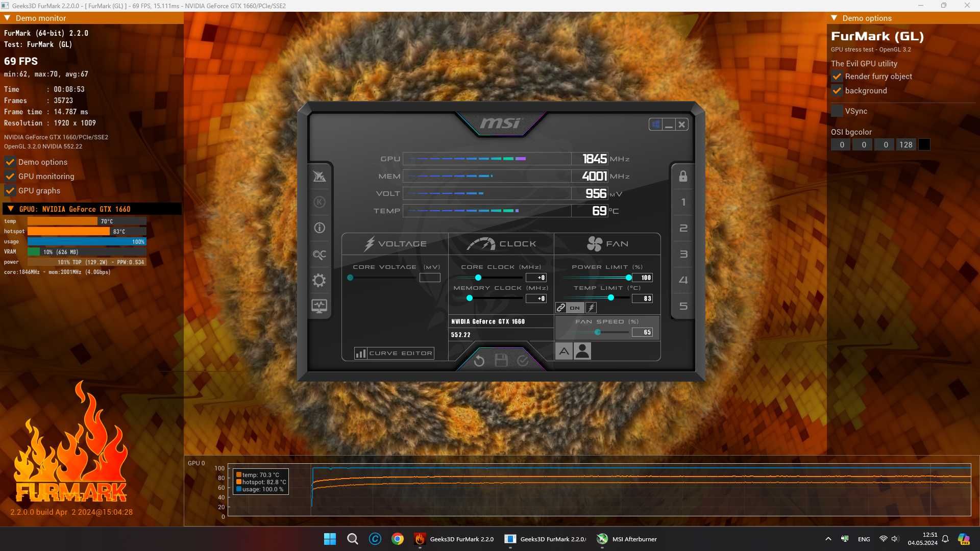Adjust the core voltage slider handle

pos(350,278)
